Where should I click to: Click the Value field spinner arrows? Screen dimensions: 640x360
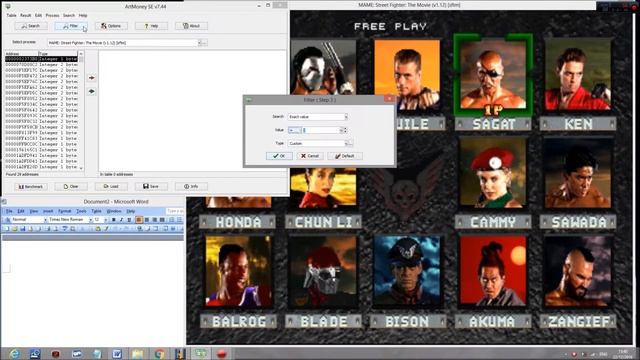point(345,130)
